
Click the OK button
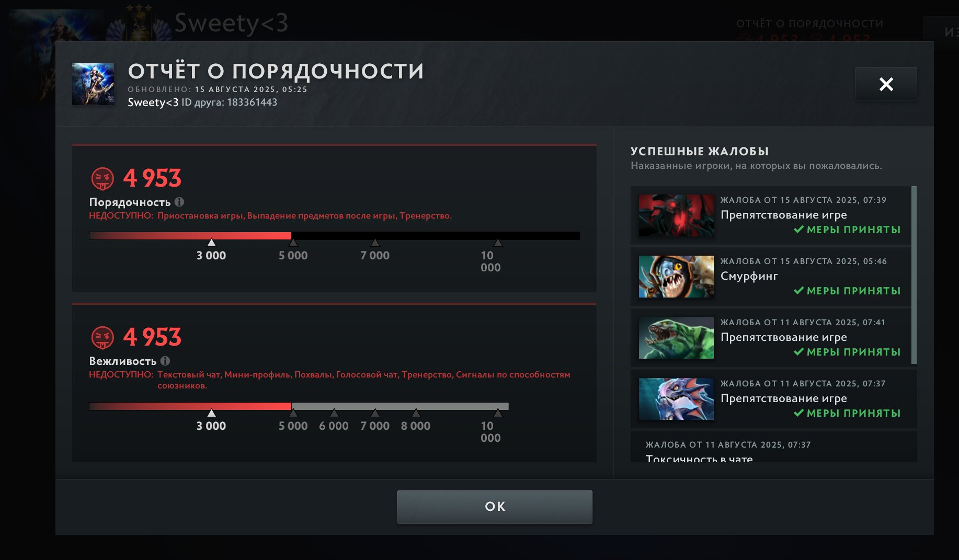tap(495, 507)
